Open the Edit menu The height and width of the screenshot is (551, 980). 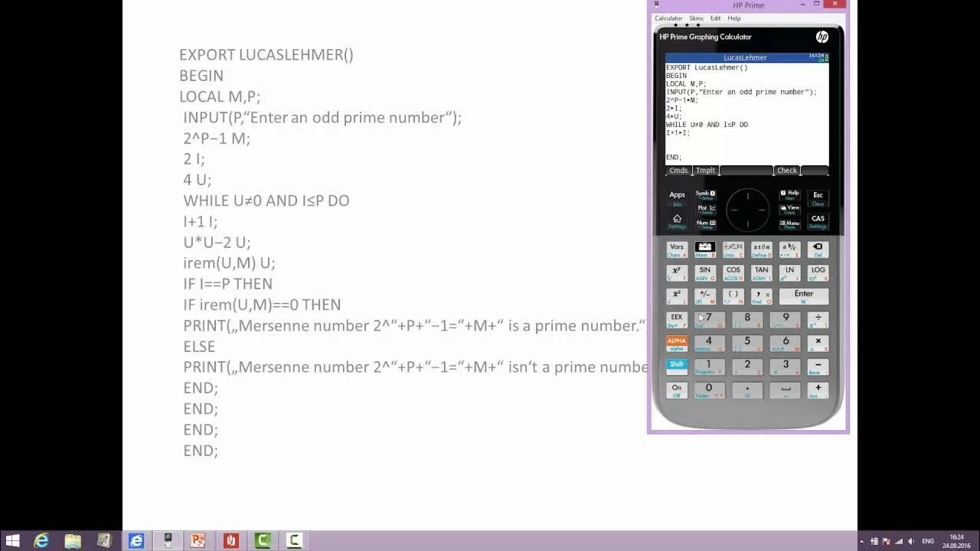click(715, 18)
